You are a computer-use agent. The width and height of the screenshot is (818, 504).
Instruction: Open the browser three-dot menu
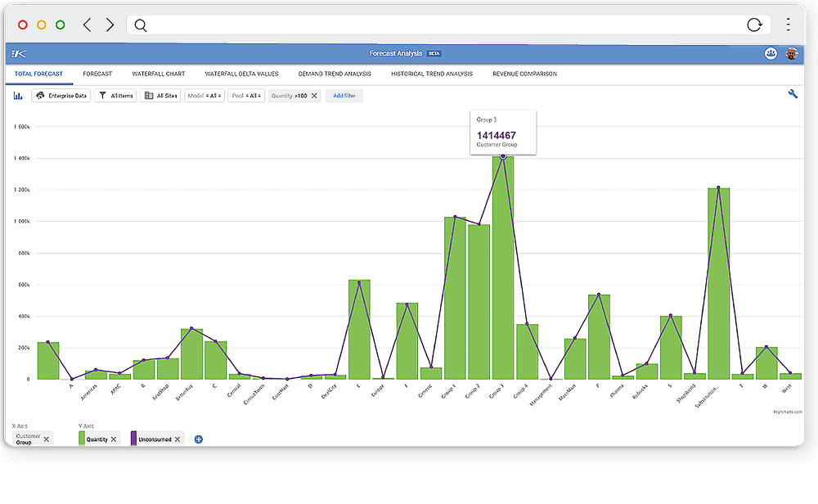[788, 25]
